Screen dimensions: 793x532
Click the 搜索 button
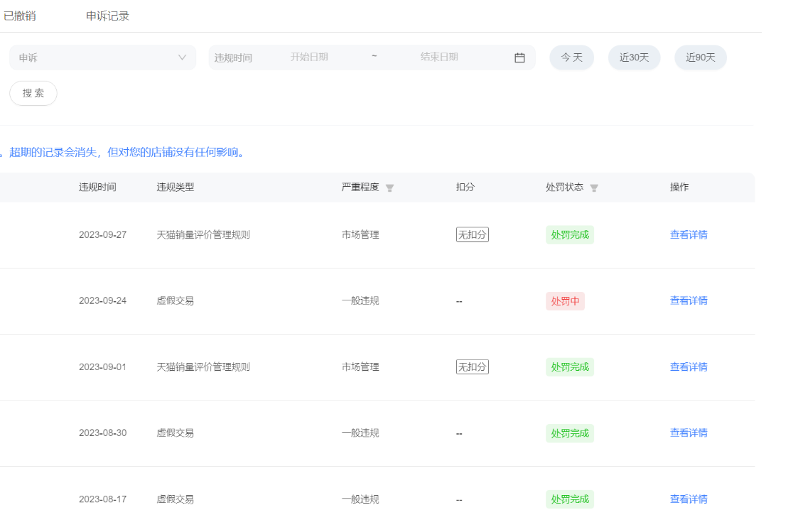click(33, 93)
